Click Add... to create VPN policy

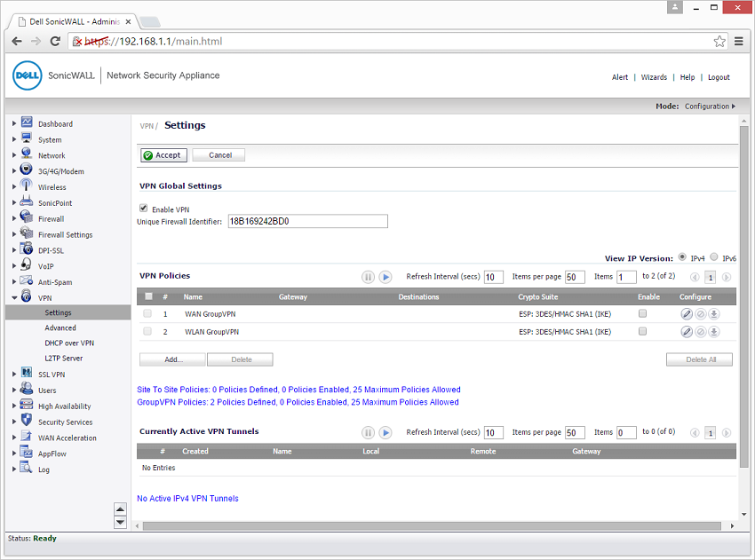click(x=173, y=359)
